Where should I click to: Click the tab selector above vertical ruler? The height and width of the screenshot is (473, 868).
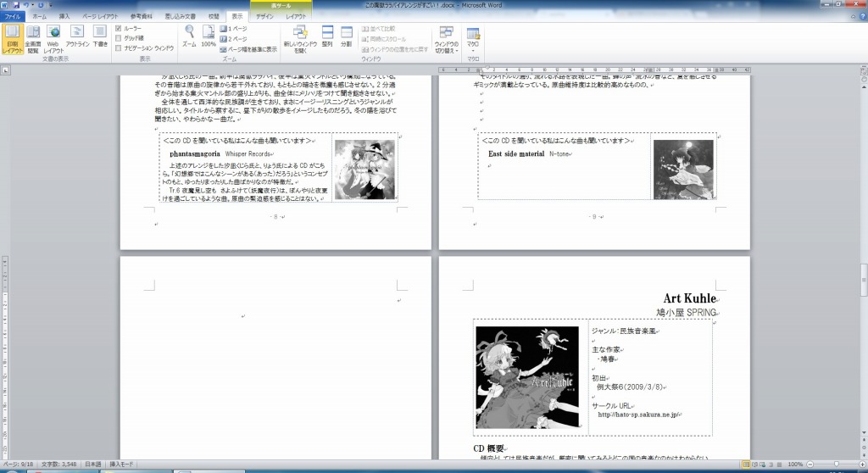pos(5,70)
